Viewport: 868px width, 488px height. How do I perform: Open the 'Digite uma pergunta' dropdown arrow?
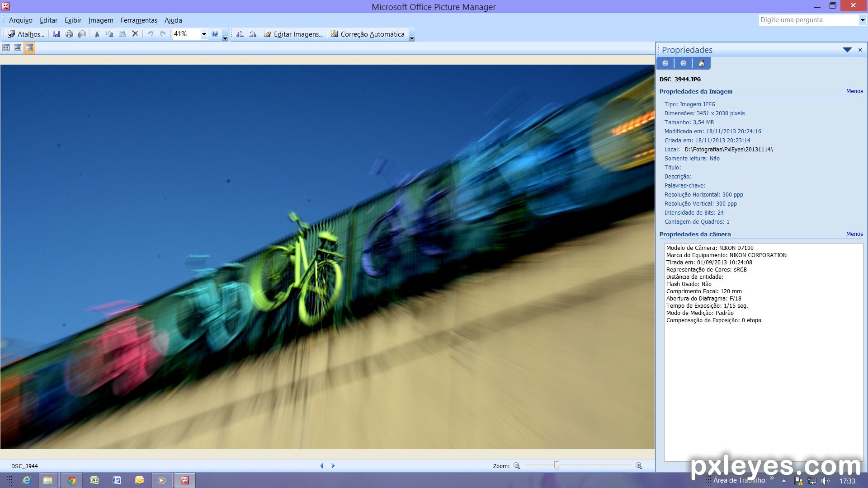point(862,20)
